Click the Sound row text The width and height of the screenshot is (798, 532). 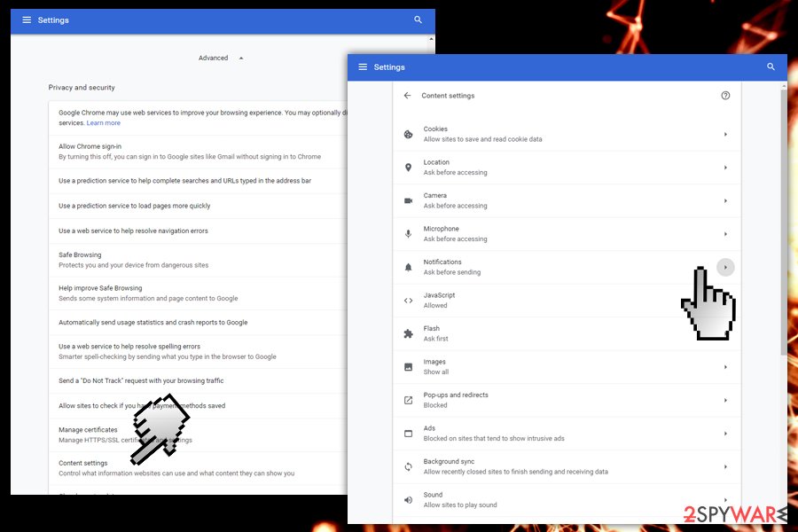click(x=460, y=500)
